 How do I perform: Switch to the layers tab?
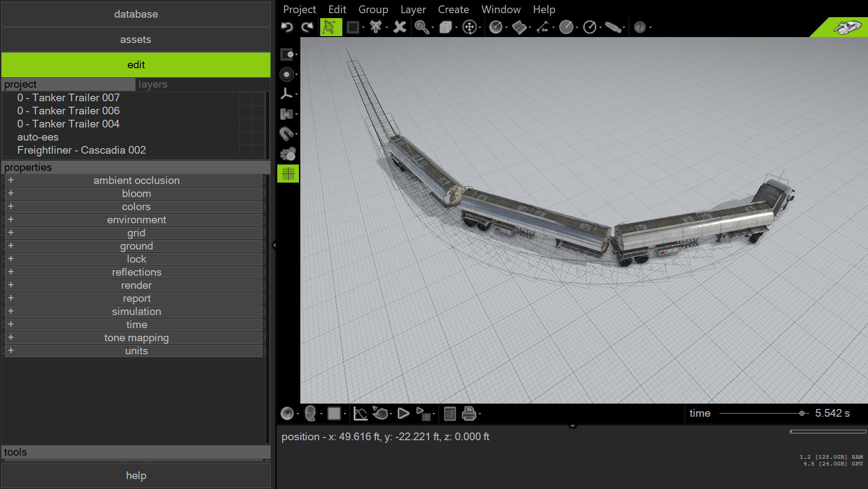pyautogui.click(x=153, y=84)
